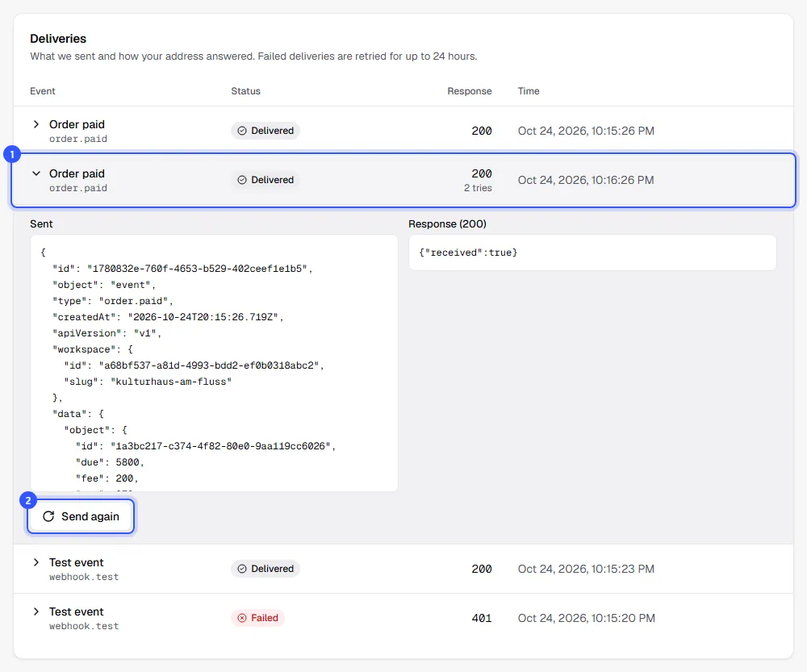Click the Status column header
Viewport: 807px width, 672px height.
[245, 91]
